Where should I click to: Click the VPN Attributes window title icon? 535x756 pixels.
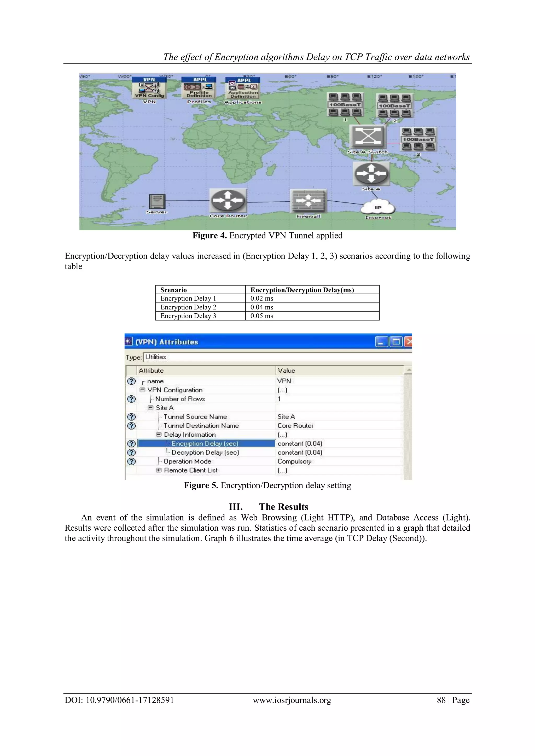[129, 342]
